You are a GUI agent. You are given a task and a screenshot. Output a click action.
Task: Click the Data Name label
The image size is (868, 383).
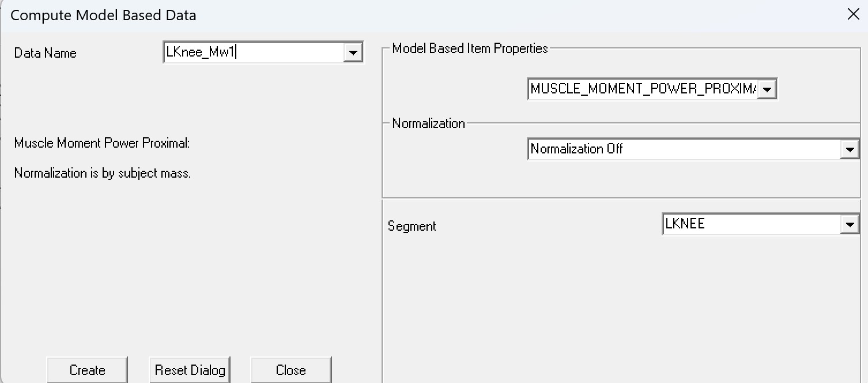tap(46, 53)
